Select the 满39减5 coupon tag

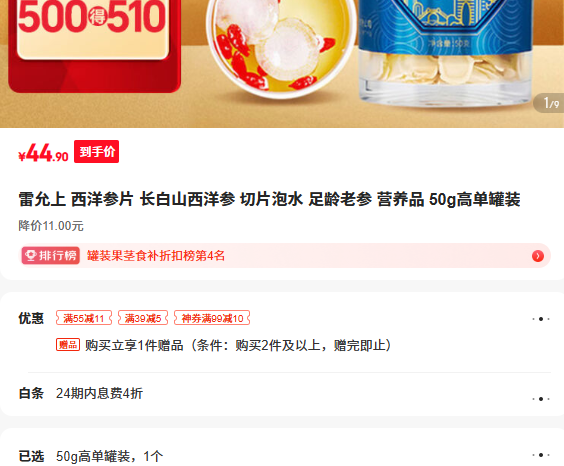143,318
